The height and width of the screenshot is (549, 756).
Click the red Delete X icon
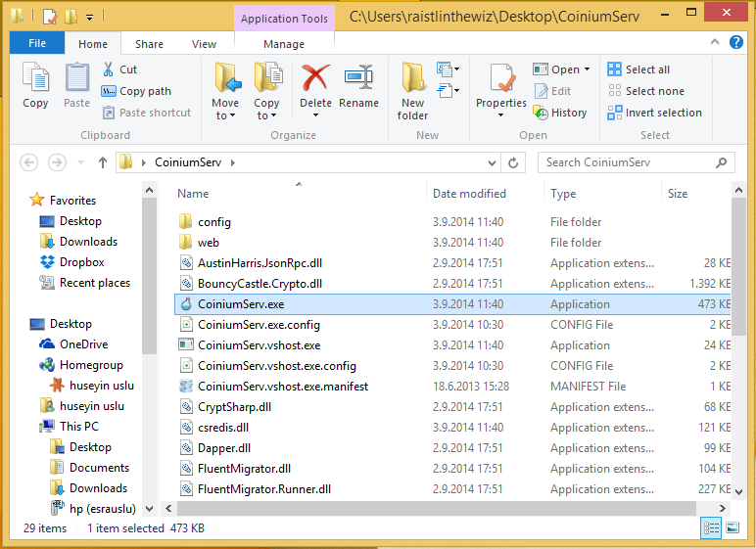pyautogui.click(x=315, y=77)
